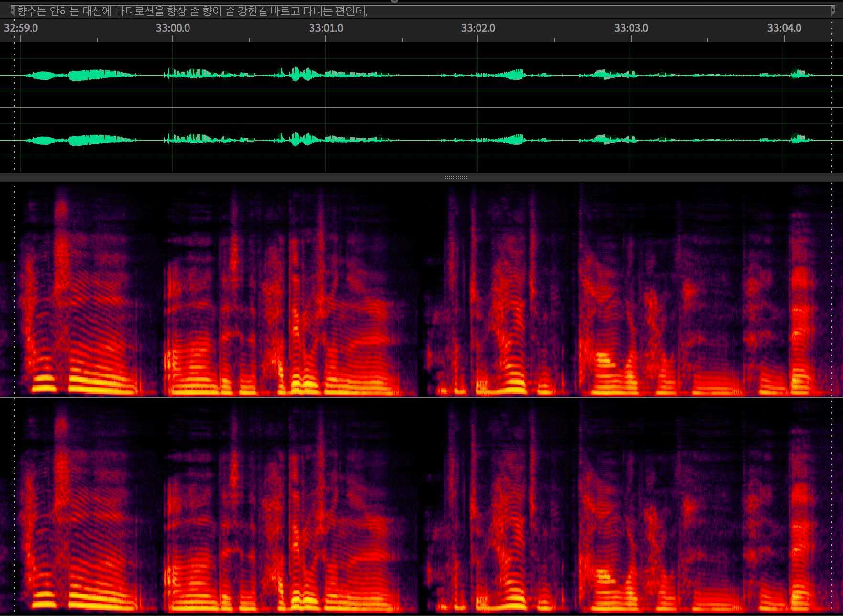Click the line between the two waveform channels
The width and height of the screenshot is (843, 616).
(421, 108)
